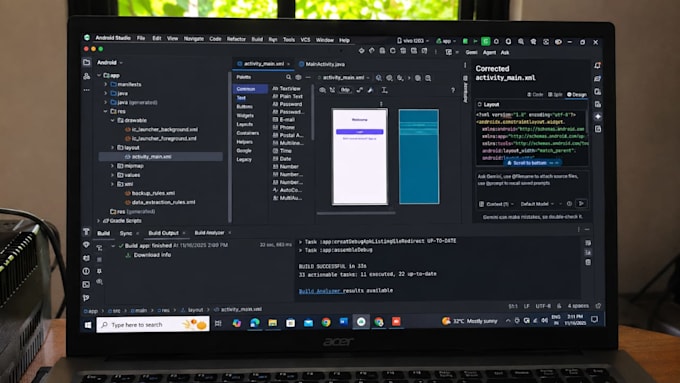Open the palette settings gear icon

[x=298, y=77]
